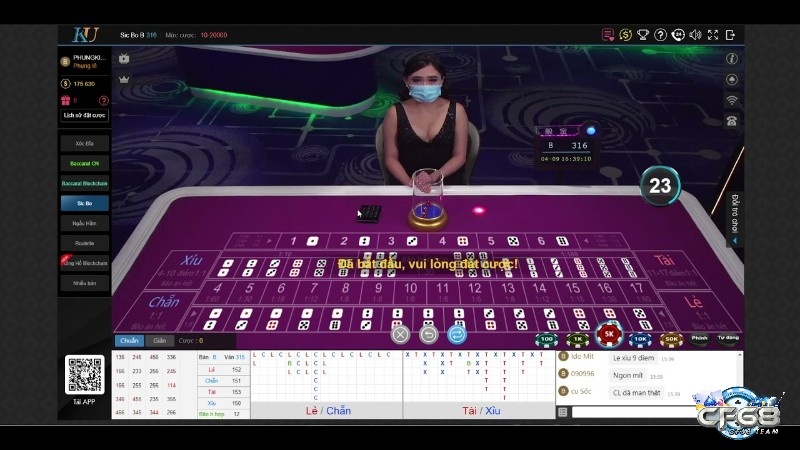Mute sound with the speaker icon
Screen dimensions: 800x450
click(695, 35)
